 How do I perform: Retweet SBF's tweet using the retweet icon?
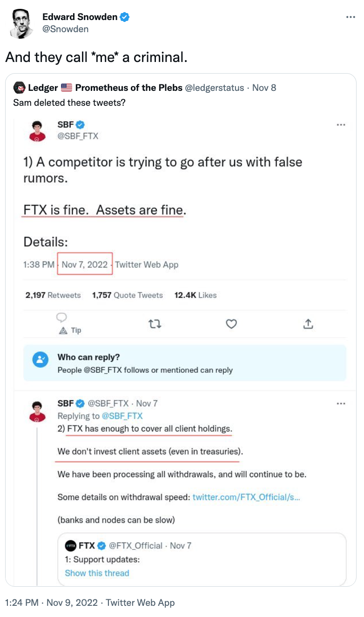coord(155,324)
